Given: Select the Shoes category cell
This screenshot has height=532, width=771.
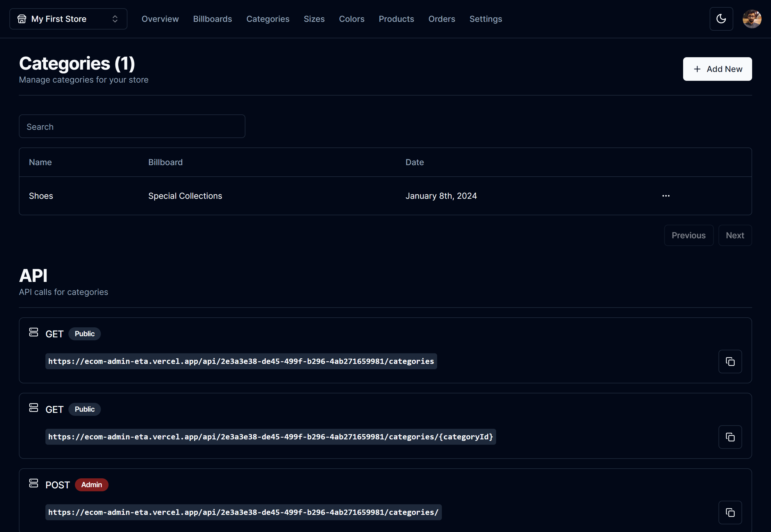Looking at the screenshot, I should pos(41,196).
